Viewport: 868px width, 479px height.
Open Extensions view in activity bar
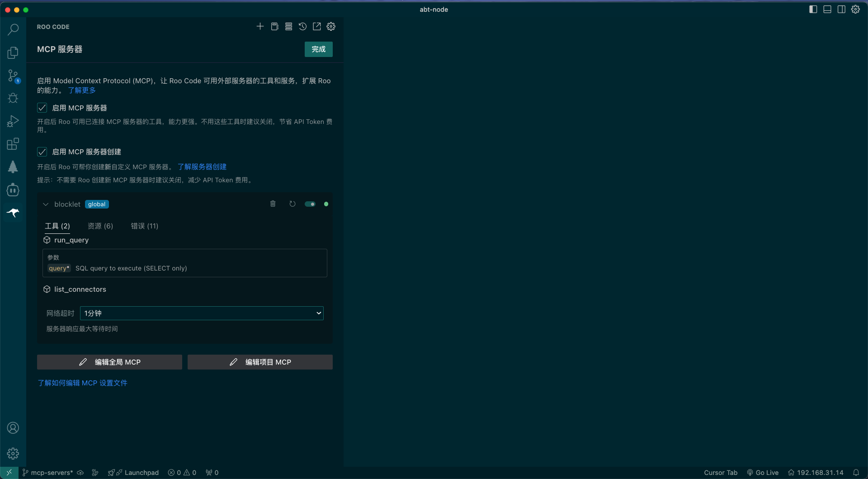[x=13, y=144]
